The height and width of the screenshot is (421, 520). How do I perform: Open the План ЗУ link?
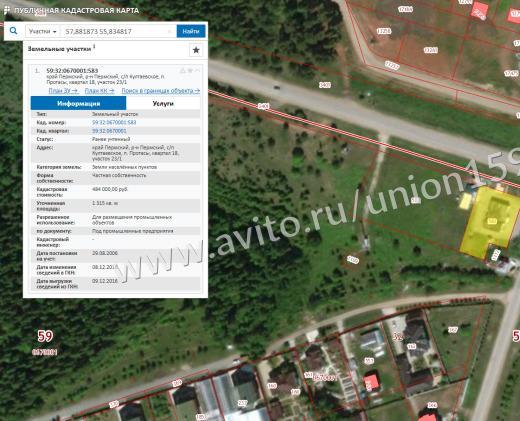(x=64, y=90)
